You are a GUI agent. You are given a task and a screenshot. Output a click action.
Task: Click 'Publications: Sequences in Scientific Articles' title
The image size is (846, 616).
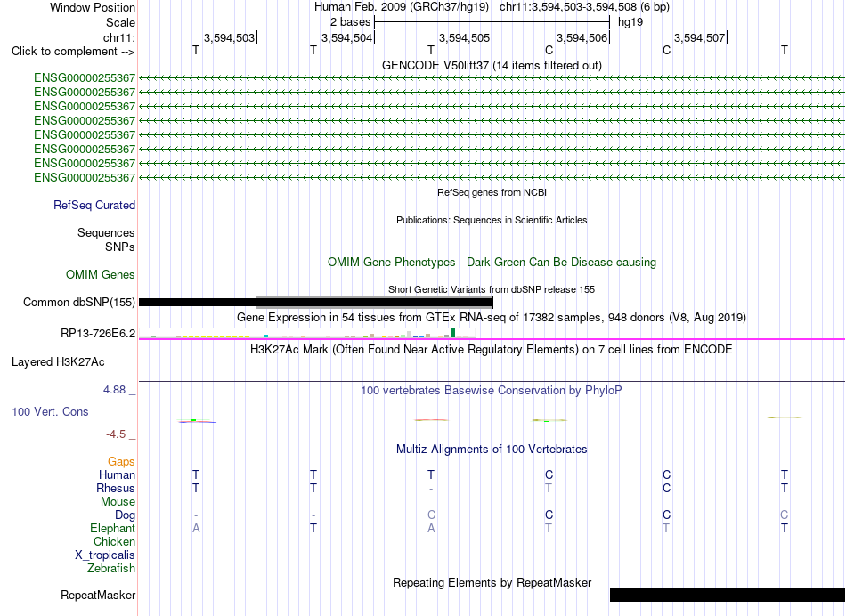pyautogui.click(x=492, y=220)
